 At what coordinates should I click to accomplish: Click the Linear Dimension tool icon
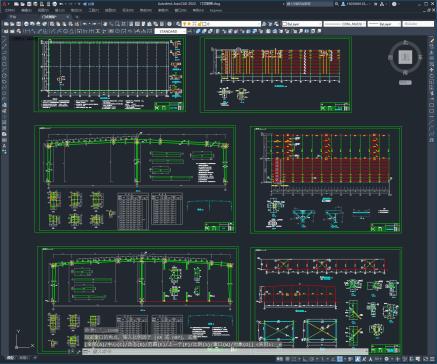click(x=27, y=31)
